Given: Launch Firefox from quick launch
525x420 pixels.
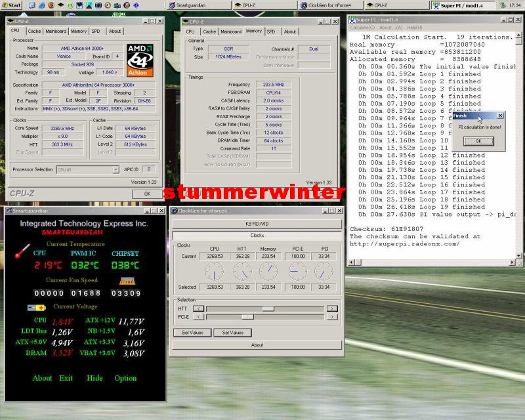Looking at the screenshot, I should click(x=51, y=5).
